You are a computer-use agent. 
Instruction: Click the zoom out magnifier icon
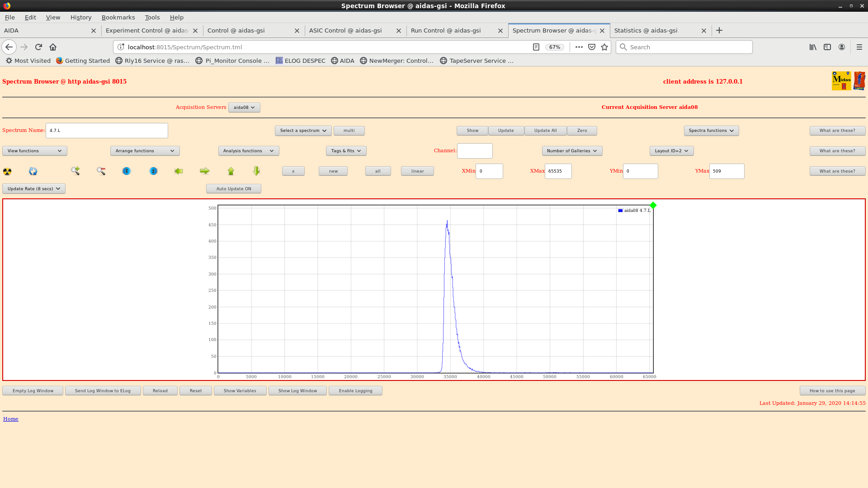[101, 171]
